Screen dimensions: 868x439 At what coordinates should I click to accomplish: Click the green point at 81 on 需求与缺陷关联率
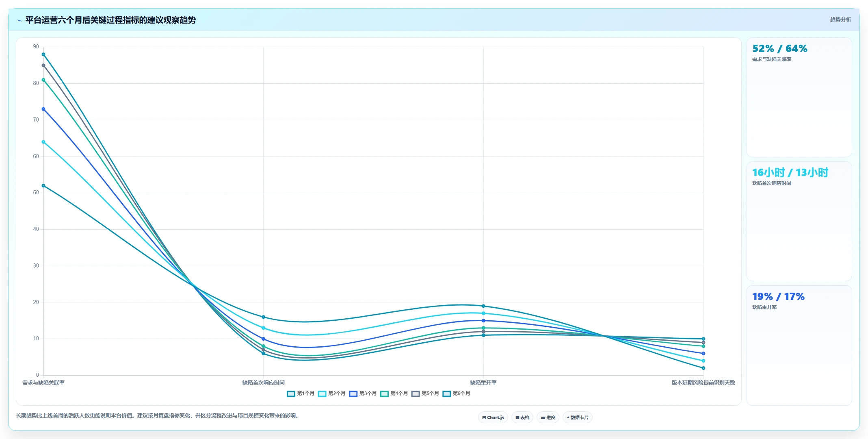pyautogui.click(x=43, y=80)
